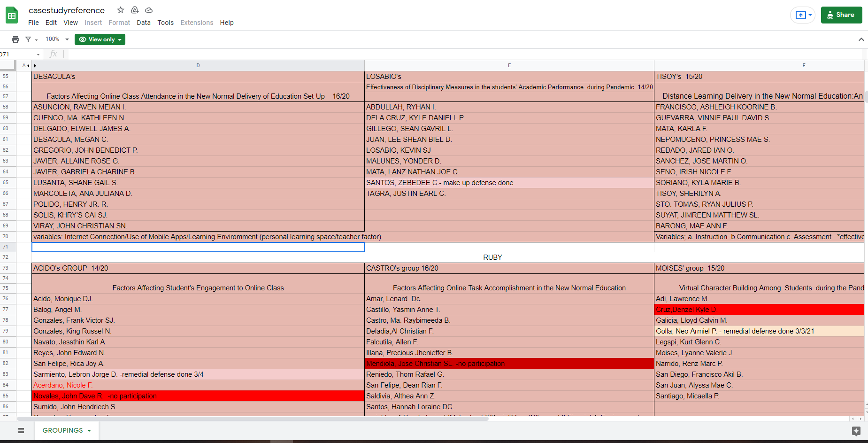Select cell DESACULA's in row 55
Image resolution: width=868 pixels, height=443 pixels.
pyautogui.click(x=198, y=77)
